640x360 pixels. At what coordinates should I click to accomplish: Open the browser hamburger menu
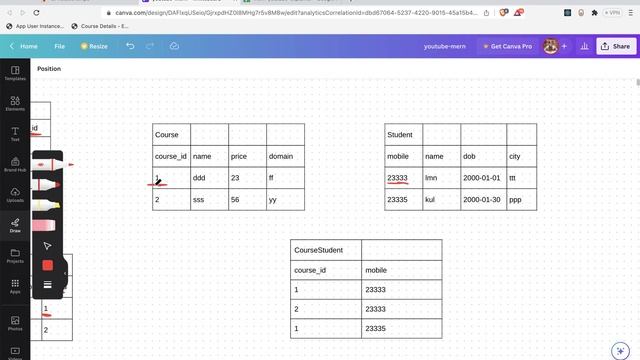(x=631, y=13)
